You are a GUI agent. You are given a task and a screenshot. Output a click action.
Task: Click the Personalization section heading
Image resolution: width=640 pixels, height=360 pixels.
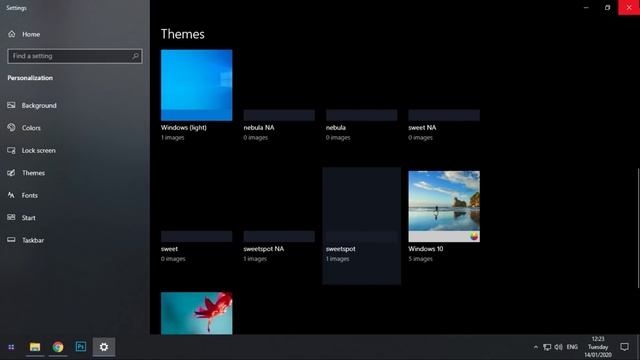30,78
